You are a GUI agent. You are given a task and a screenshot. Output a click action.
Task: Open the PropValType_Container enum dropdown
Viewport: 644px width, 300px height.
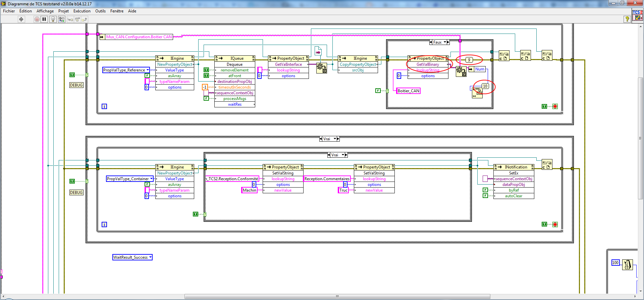(x=152, y=179)
